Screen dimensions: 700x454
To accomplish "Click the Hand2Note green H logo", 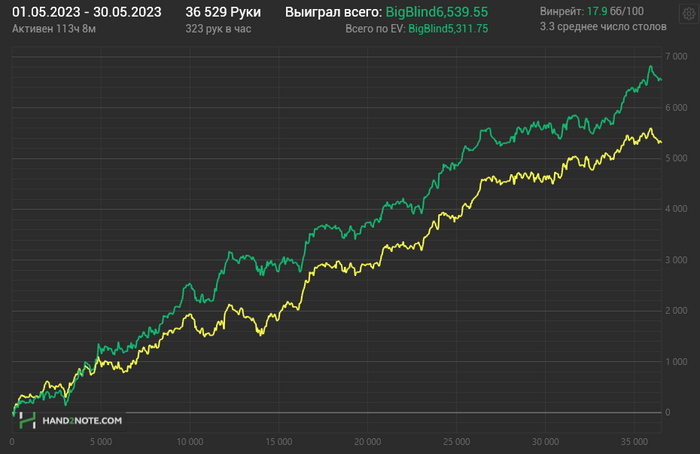I will pos(27,421).
